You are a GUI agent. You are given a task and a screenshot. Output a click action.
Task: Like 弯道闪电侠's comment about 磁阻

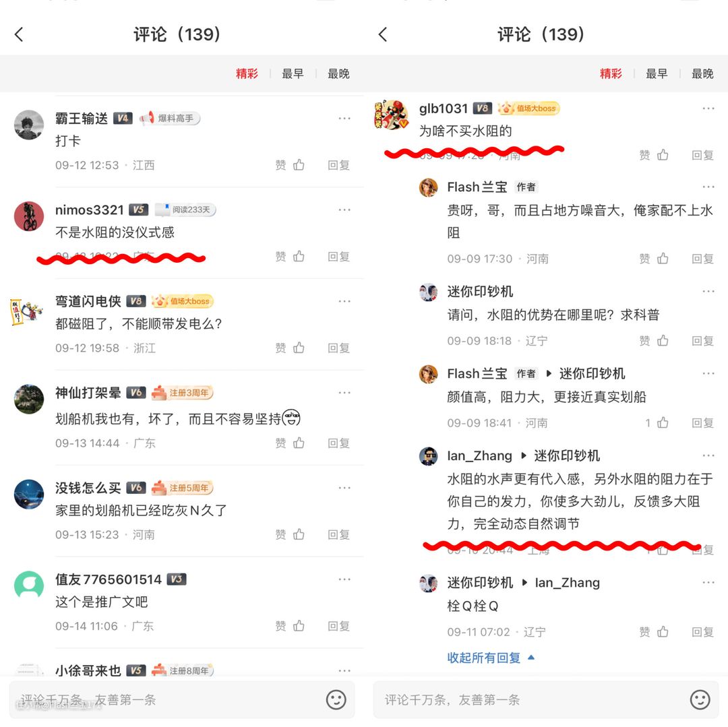click(x=299, y=348)
